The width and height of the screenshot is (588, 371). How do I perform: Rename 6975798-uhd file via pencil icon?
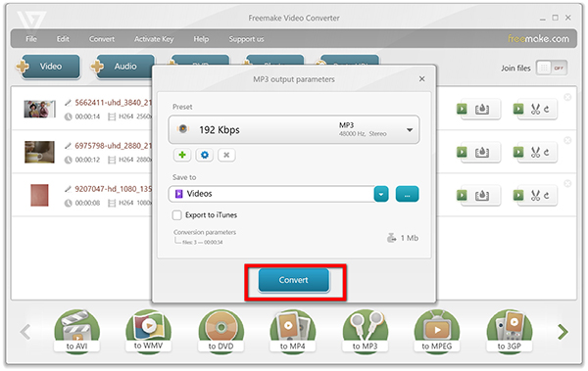[68, 146]
